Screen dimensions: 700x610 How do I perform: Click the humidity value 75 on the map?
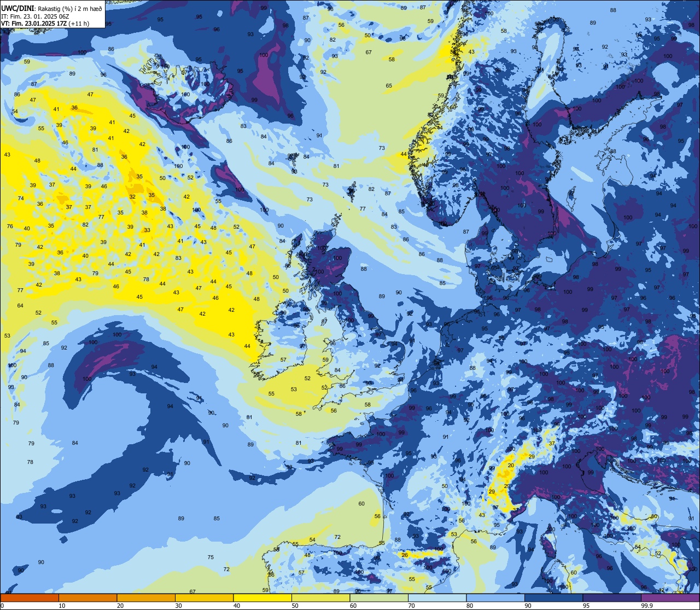pyautogui.click(x=211, y=557)
